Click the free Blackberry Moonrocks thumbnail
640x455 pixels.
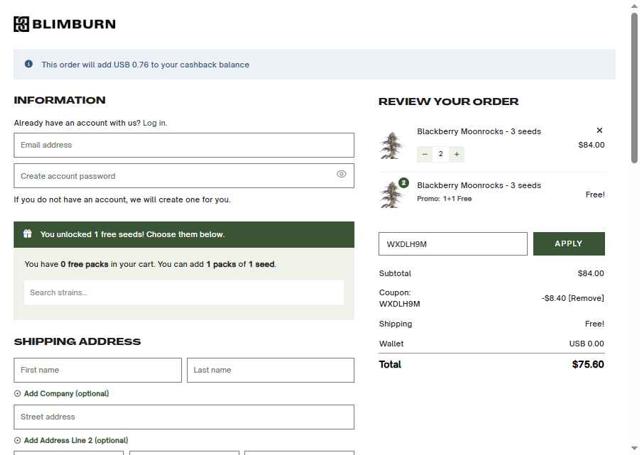[391, 195]
